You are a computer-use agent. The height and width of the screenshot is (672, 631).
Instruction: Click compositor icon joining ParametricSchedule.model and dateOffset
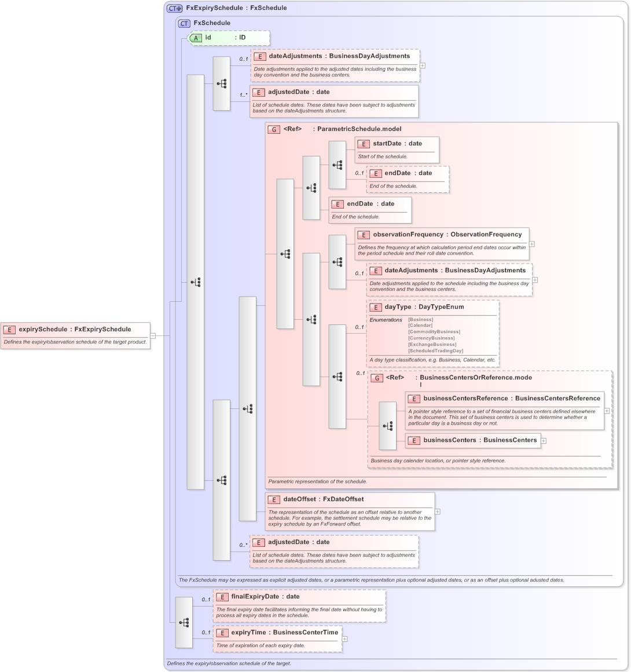[247, 409]
